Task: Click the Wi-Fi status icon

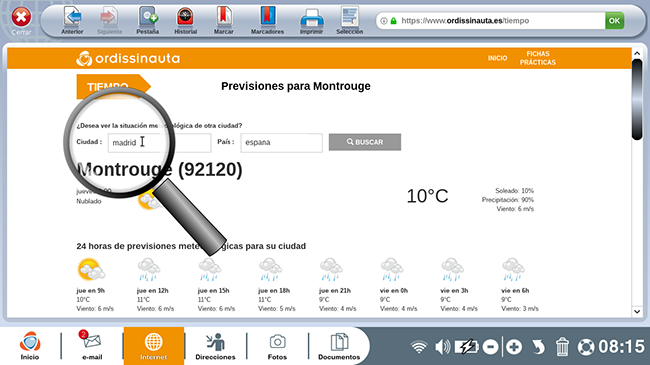Action: [x=419, y=347]
